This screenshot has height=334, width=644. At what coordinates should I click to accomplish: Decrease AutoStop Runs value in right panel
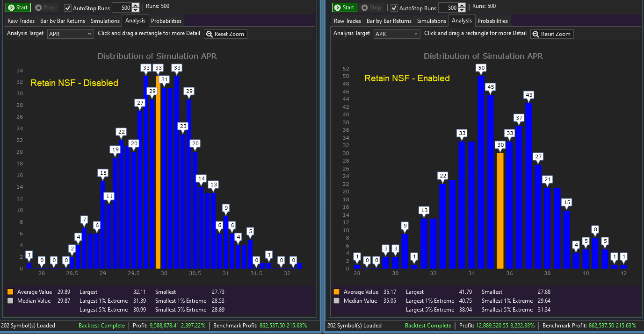pos(462,10)
